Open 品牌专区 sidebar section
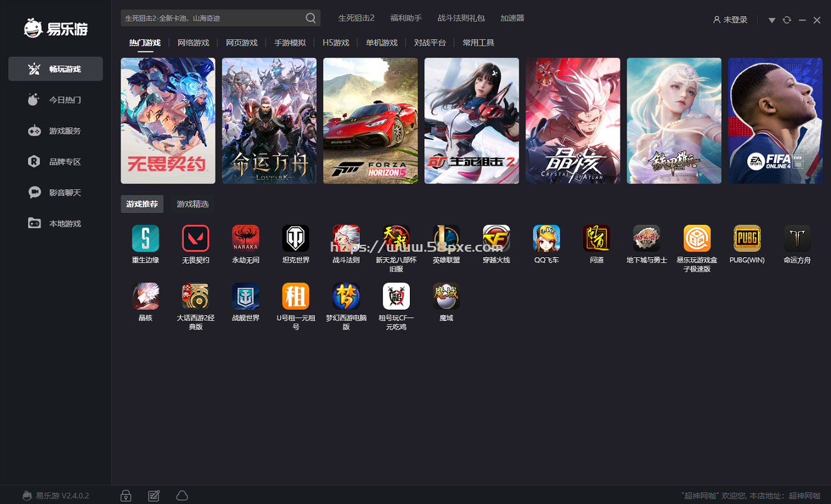This screenshot has height=504, width=831. (56, 162)
